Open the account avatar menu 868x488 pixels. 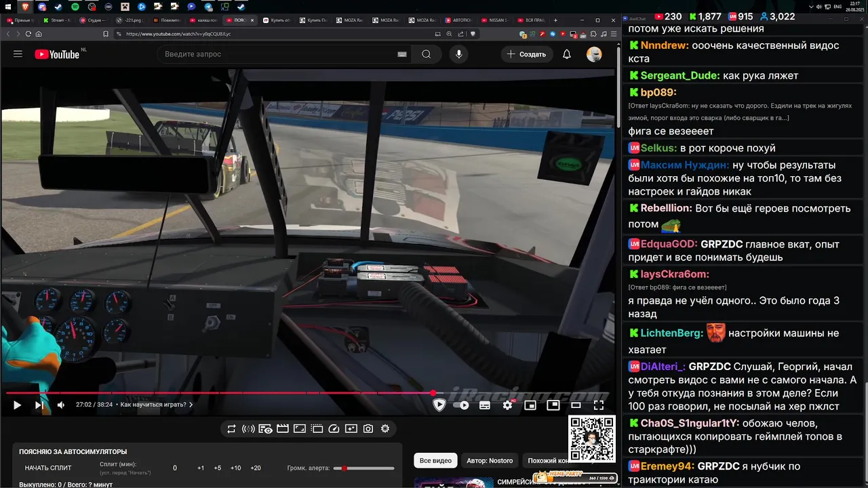tap(594, 54)
